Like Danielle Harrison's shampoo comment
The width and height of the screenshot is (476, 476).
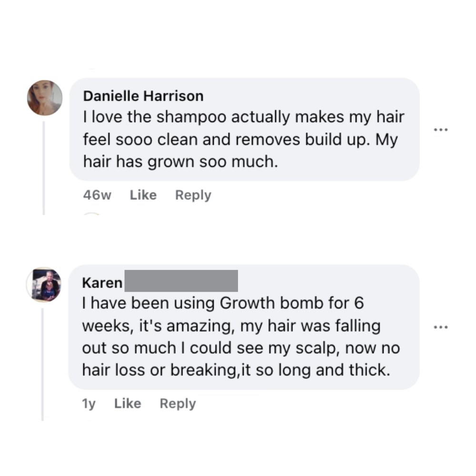[143, 195]
